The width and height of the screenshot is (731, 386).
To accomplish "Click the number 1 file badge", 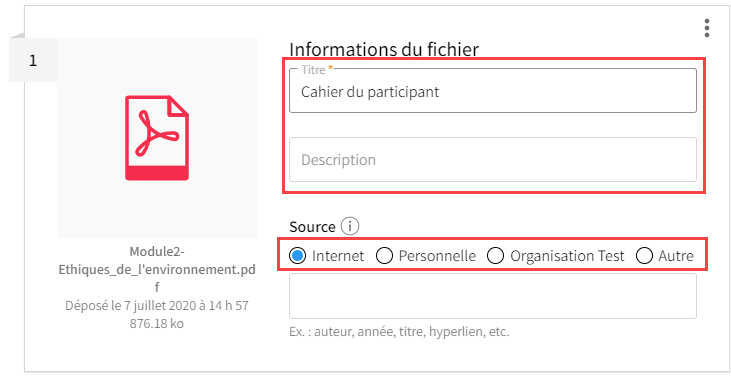I will click(33, 60).
